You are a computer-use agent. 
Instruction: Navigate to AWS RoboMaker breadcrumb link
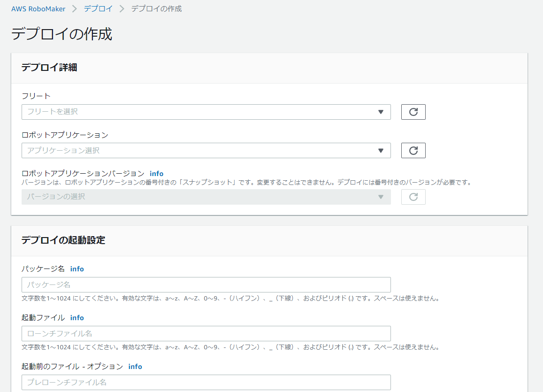click(x=38, y=8)
